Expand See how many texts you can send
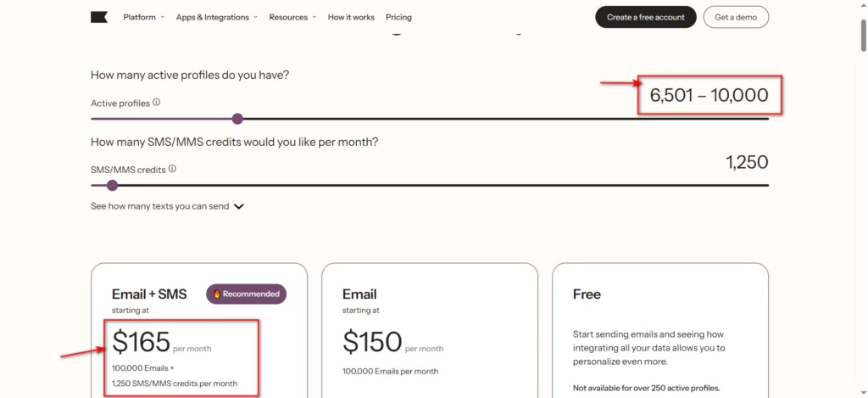Screen dimensions: 868x398 (x=167, y=206)
